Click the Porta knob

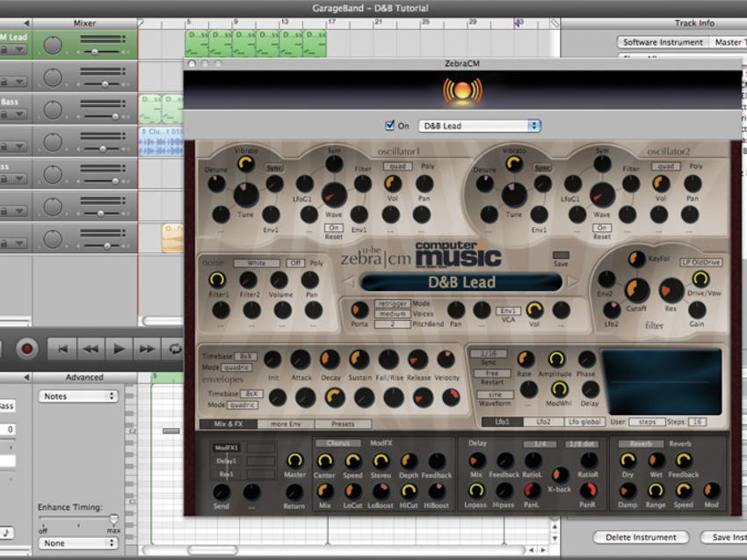click(359, 310)
